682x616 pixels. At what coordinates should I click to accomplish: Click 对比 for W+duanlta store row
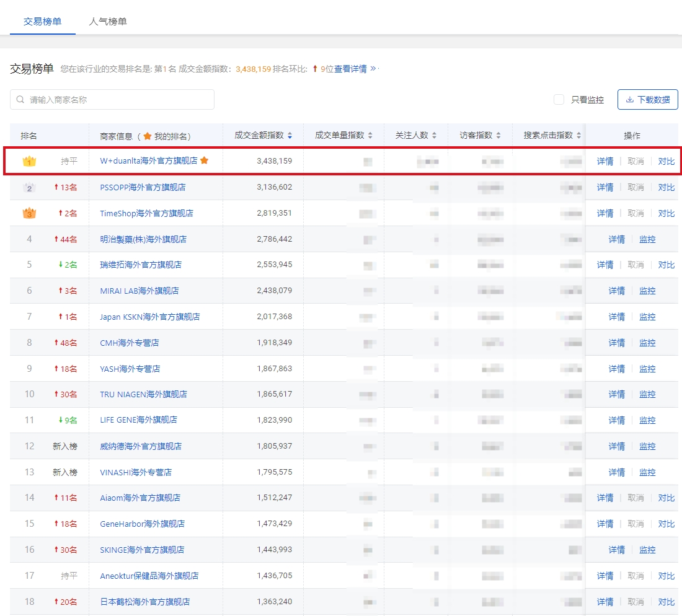coord(666,161)
